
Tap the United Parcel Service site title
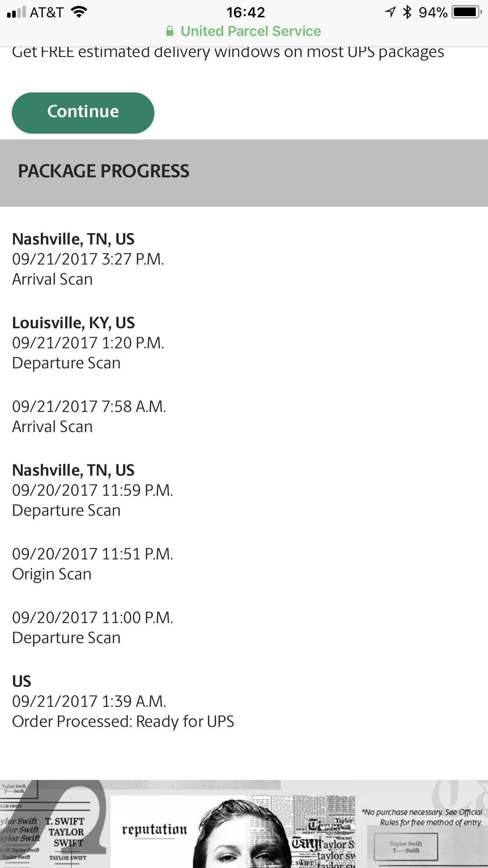[251, 31]
